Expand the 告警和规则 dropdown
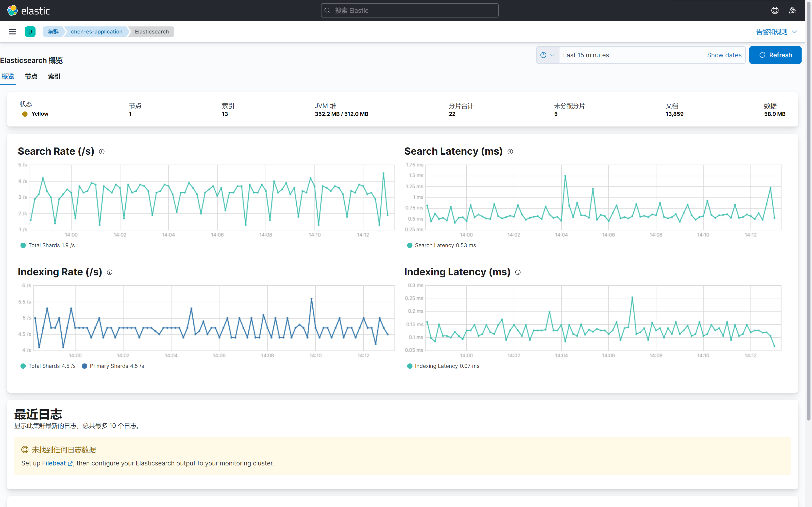This screenshot has width=812, height=507. (x=776, y=31)
